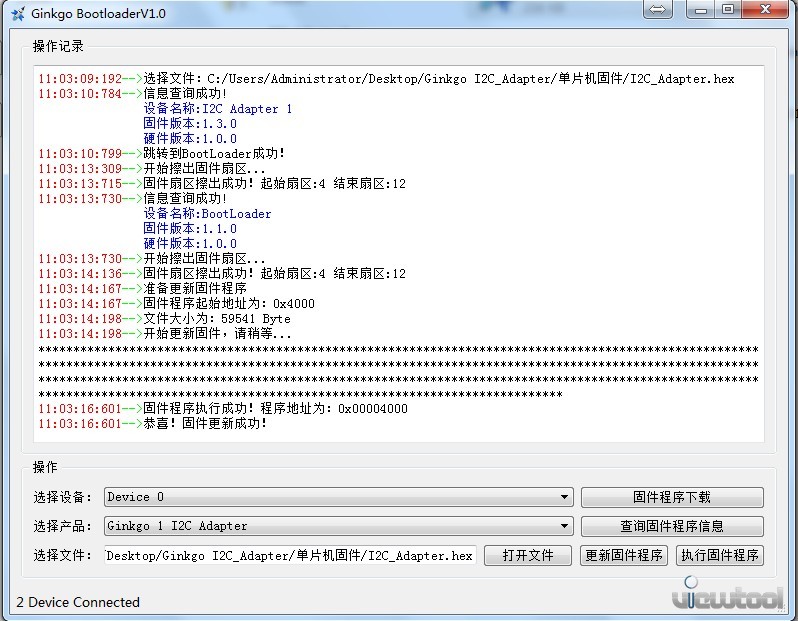The height and width of the screenshot is (621, 798).
Task: Click the 固件程序下载 button
Action: pos(672,497)
